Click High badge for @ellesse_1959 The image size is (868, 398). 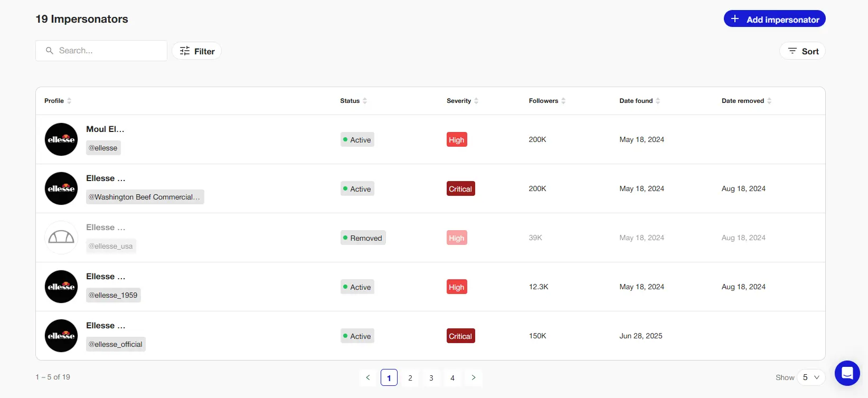click(x=457, y=287)
